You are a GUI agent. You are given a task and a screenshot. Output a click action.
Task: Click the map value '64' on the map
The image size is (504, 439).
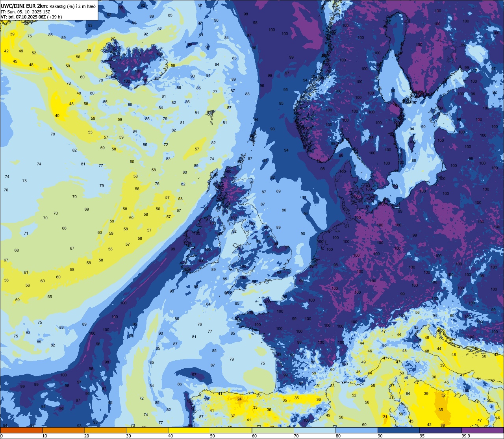point(408,394)
